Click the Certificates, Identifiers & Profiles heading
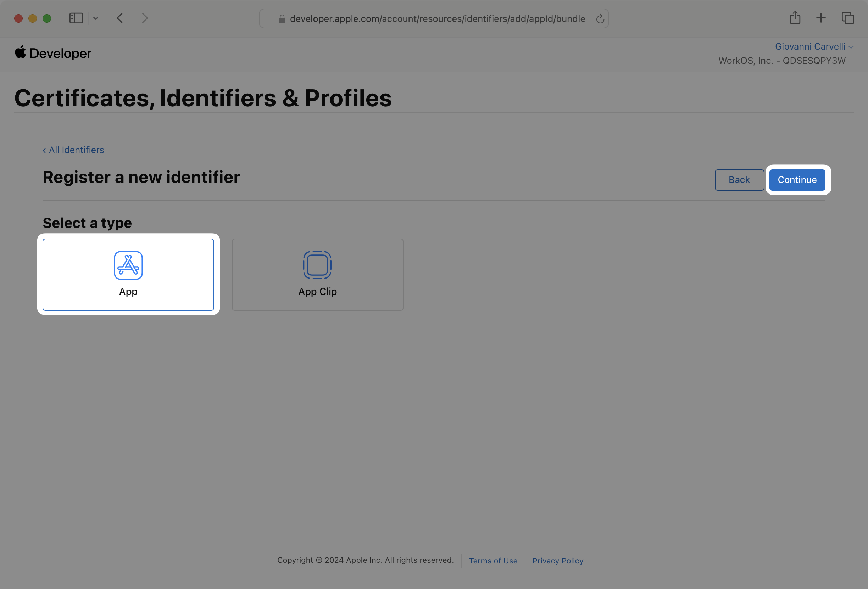868x589 pixels. click(203, 98)
